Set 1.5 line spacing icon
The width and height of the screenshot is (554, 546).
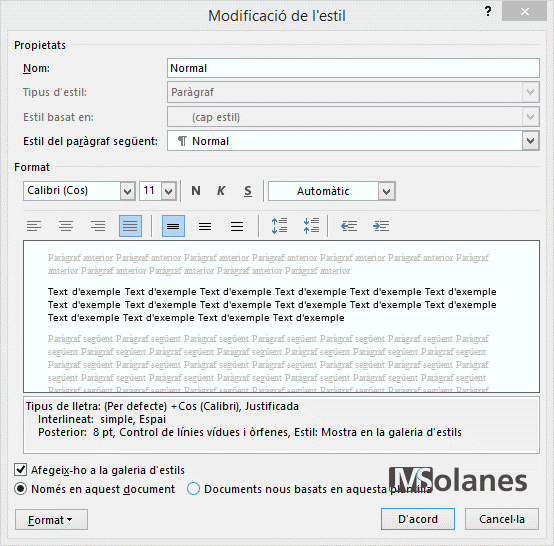205,226
